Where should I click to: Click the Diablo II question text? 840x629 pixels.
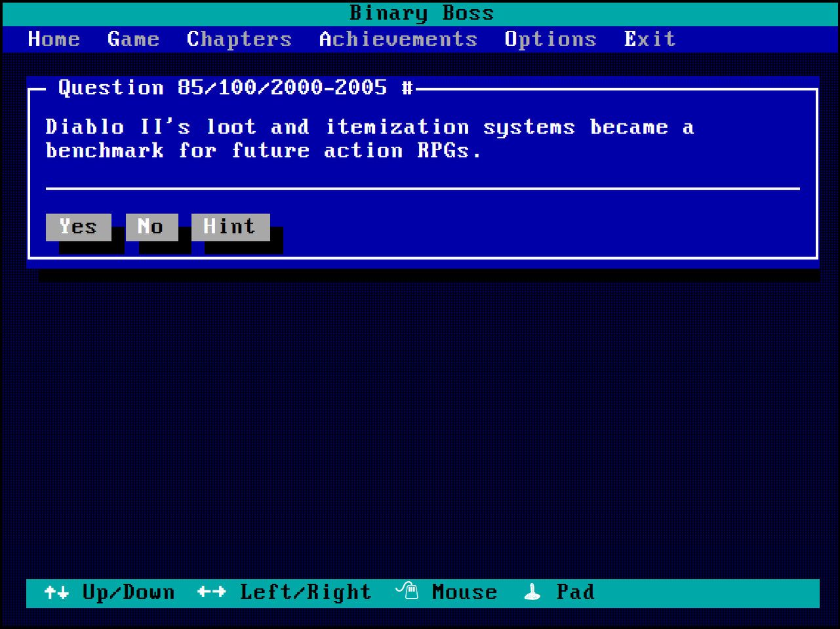point(369,139)
